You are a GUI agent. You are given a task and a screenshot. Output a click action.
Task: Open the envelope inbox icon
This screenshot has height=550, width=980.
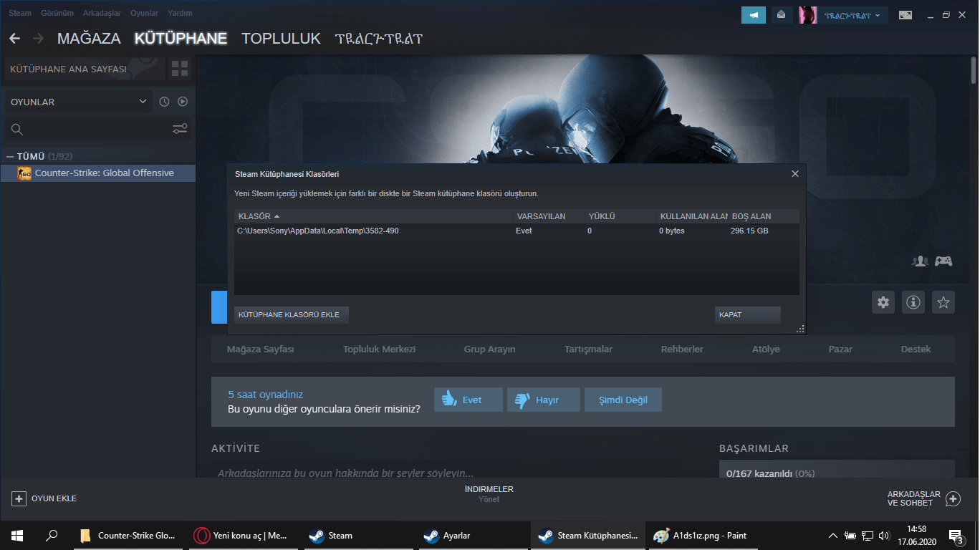[782, 15]
